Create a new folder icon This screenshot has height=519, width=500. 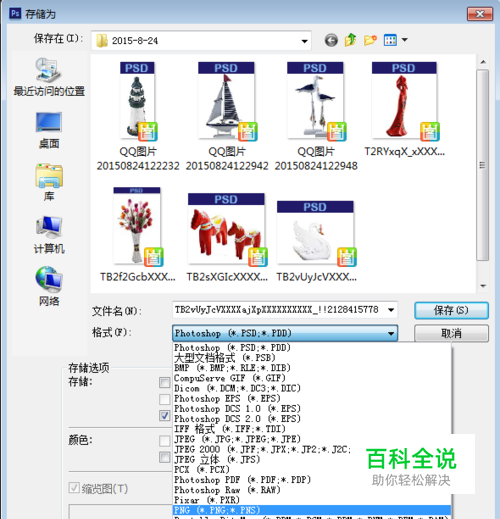tap(370, 40)
